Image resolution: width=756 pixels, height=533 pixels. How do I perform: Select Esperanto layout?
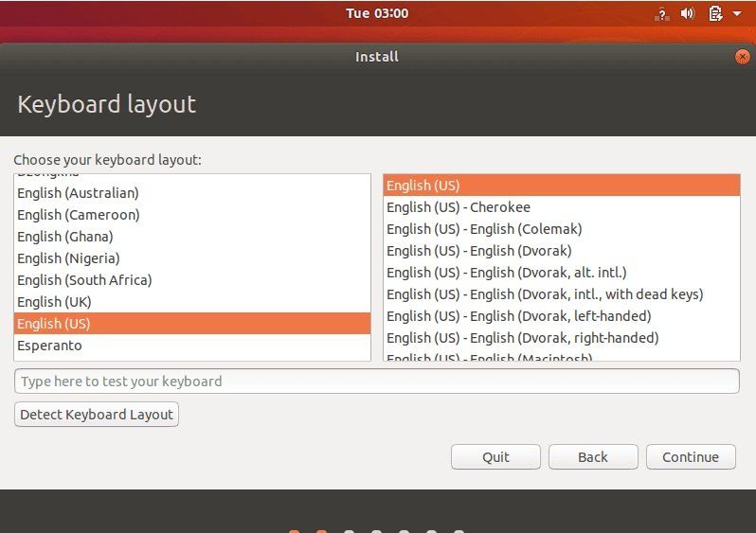pyautogui.click(x=192, y=345)
